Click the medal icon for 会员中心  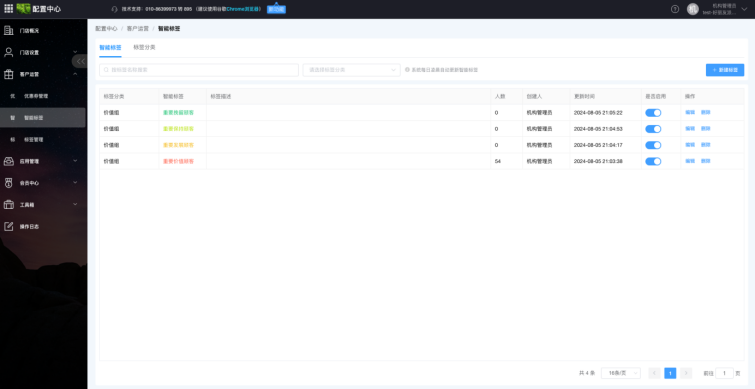click(x=9, y=183)
